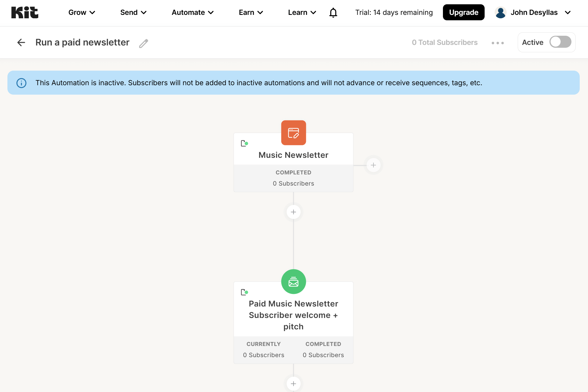This screenshot has height=392, width=588.
Task: Enable the Active toggle for this automation
Action: pyautogui.click(x=560, y=42)
